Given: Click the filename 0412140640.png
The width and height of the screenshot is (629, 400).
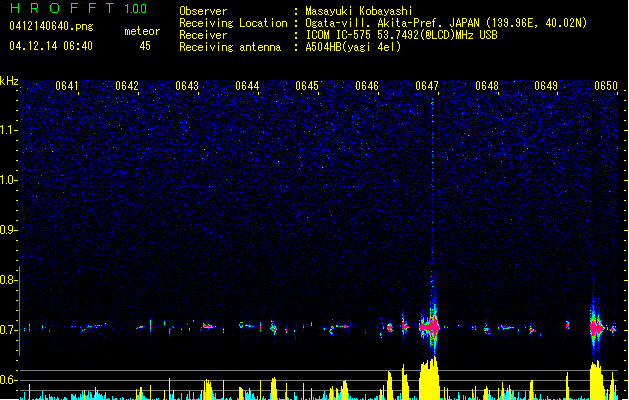Looking at the screenshot, I should [51, 26].
